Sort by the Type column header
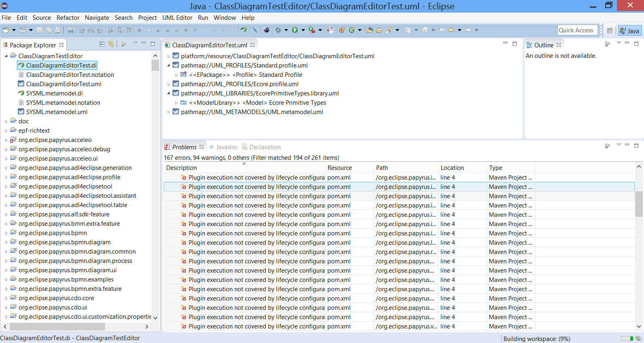This screenshot has width=644, height=343. (x=511, y=167)
